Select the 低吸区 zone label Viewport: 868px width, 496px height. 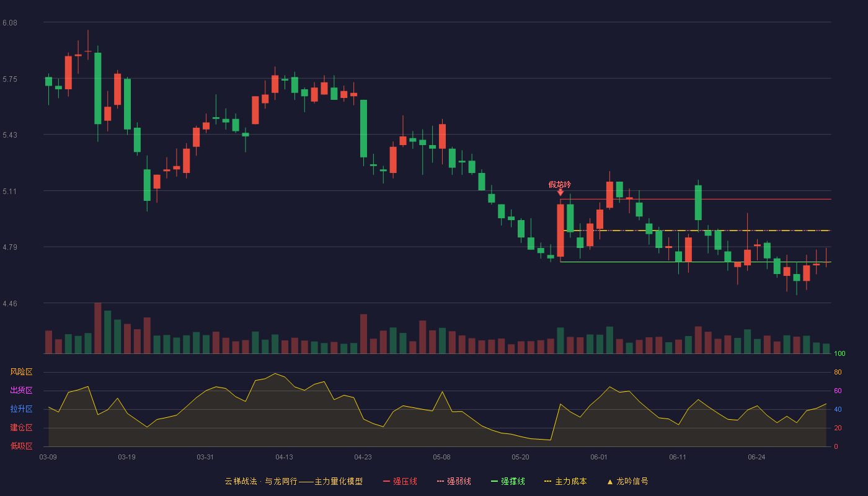(x=21, y=446)
